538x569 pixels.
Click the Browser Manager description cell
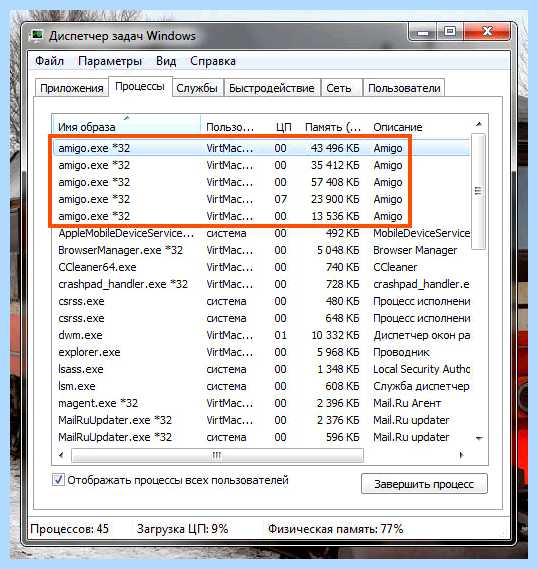(x=415, y=250)
